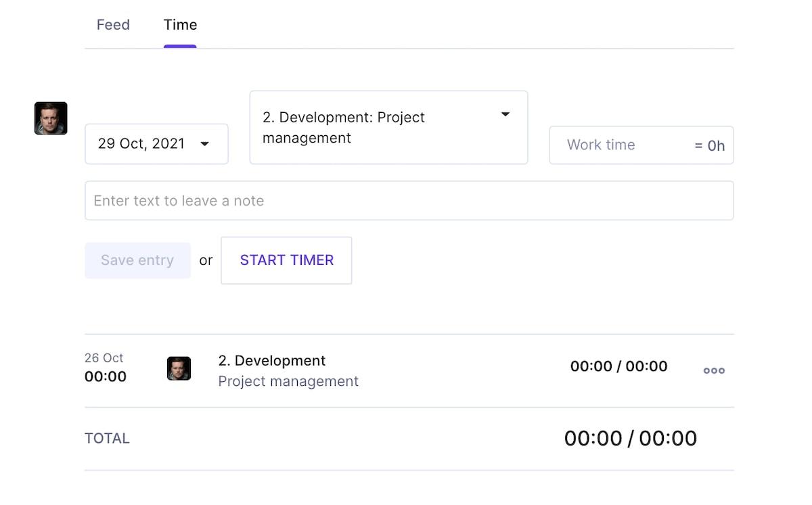Viewport: 812px width, 505px height.
Task: Click the note text field to leave a note
Action: click(409, 201)
